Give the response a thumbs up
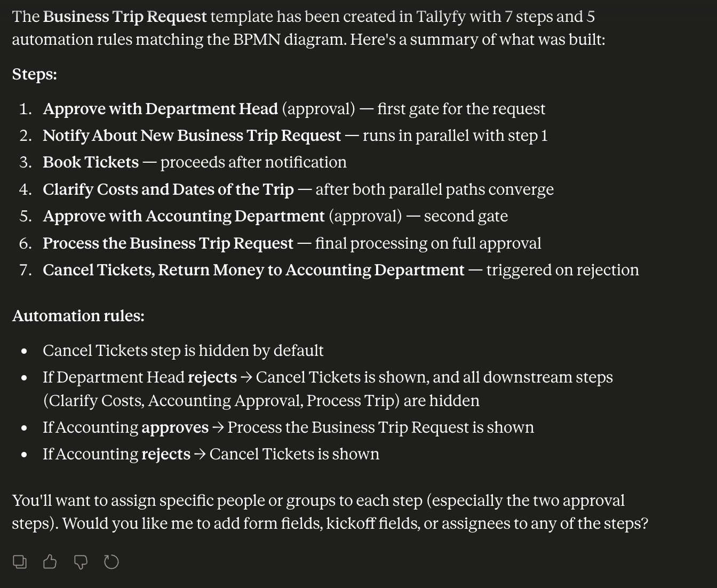Image resolution: width=717 pixels, height=588 pixels. point(50,562)
